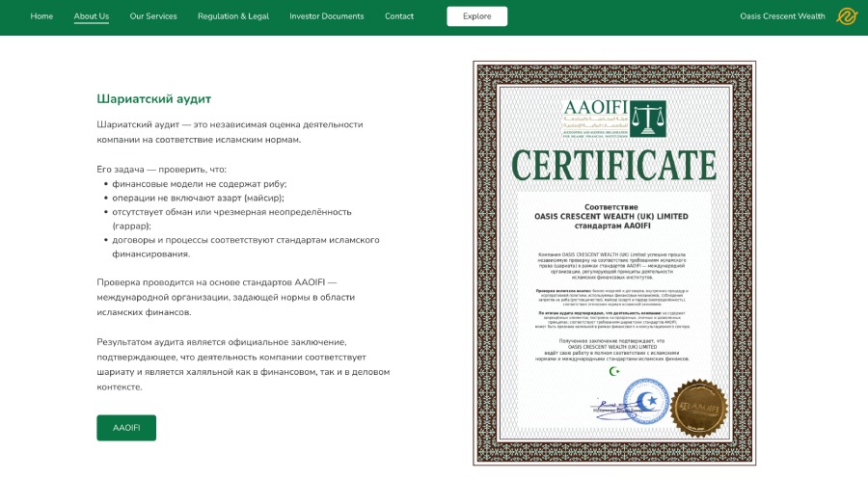868x479 pixels.
Task: Open the AAOIFI certificate image
Action: 614,263
